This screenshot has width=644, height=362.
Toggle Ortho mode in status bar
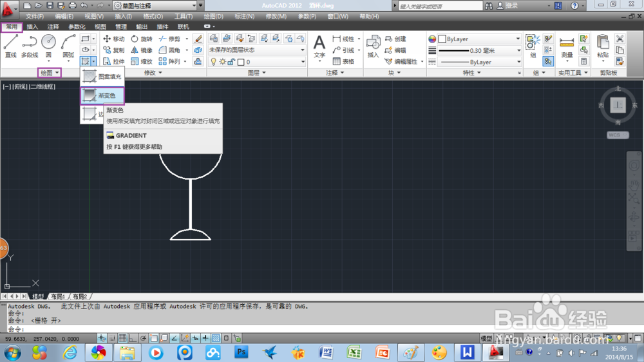(x=133, y=339)
